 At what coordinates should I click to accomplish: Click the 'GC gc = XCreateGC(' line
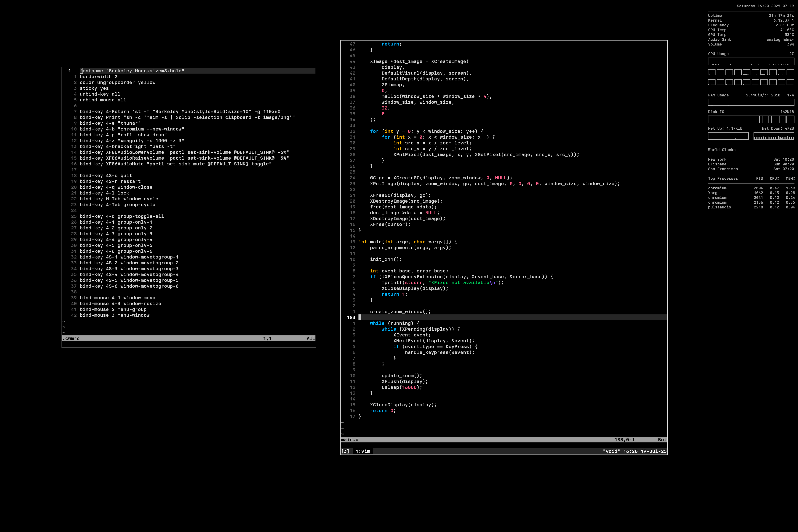pyautogui.click(x=441, y=178)
